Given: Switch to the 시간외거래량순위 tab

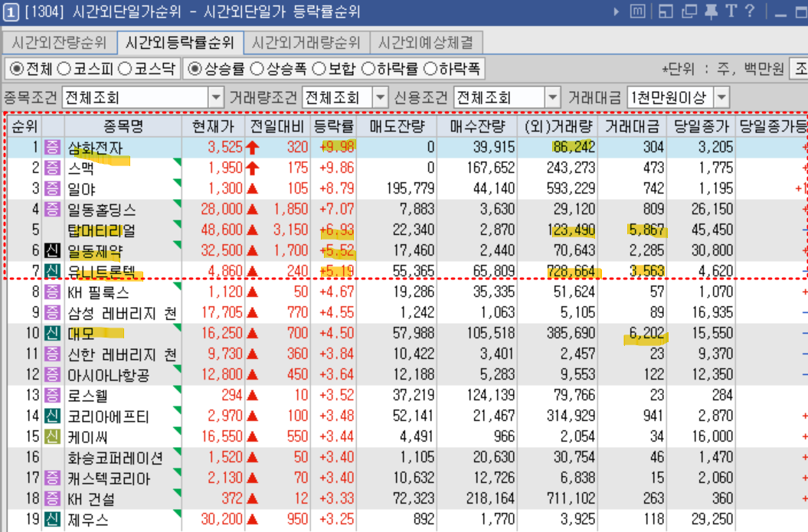Looking at the screenshot, I should click(306, 43).
